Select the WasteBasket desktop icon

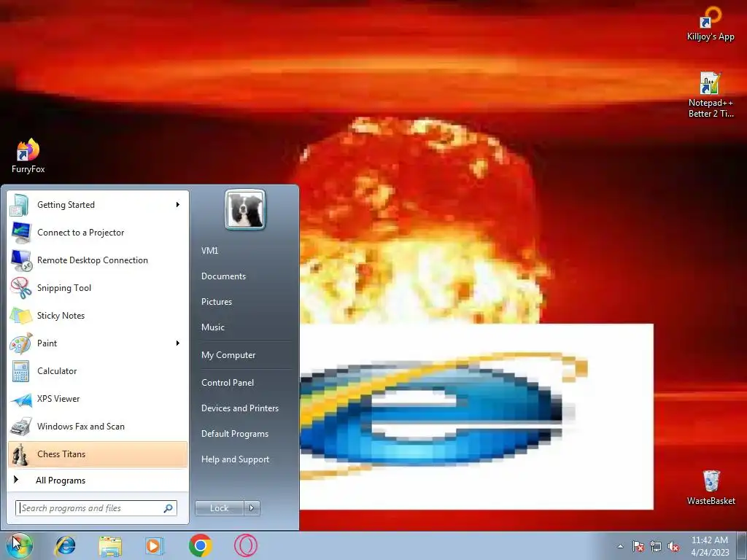[711, 487]
